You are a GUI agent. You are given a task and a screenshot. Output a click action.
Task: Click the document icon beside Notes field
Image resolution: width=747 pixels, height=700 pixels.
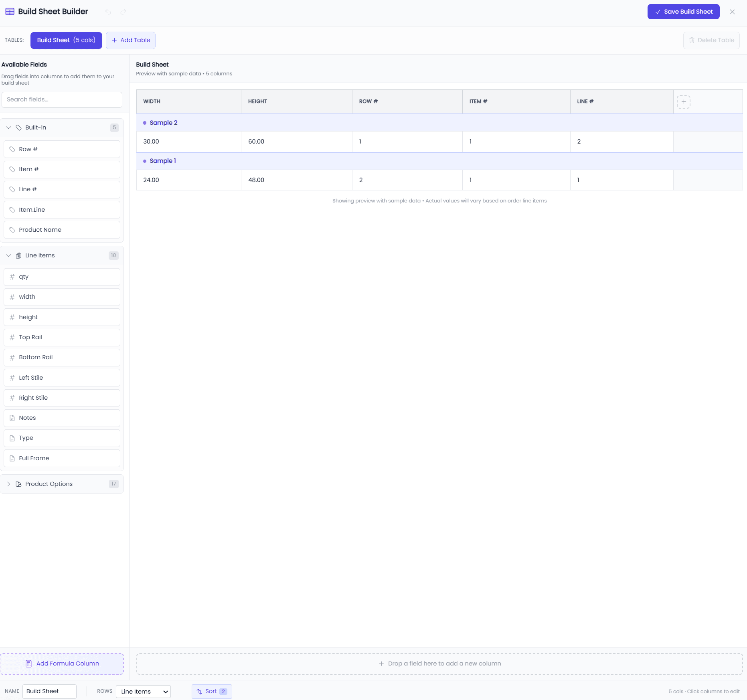pyautogui.click(x=12, y=418)
